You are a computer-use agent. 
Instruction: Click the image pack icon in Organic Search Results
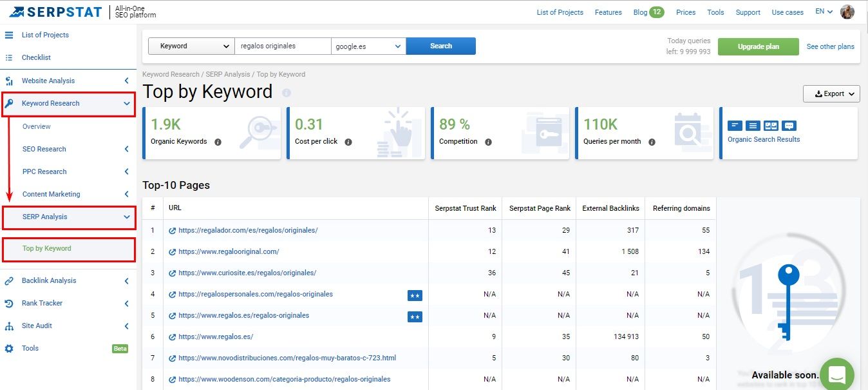[771, 126]
